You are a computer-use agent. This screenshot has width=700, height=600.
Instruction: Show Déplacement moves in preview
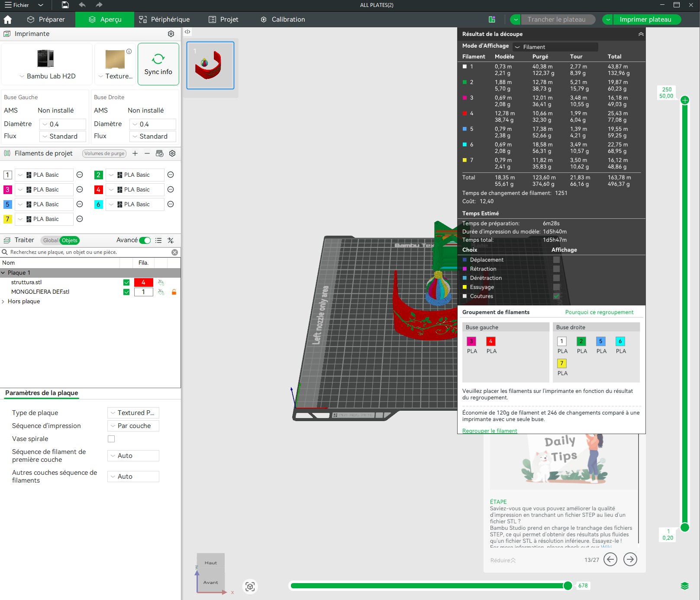(x=556, y=260)
